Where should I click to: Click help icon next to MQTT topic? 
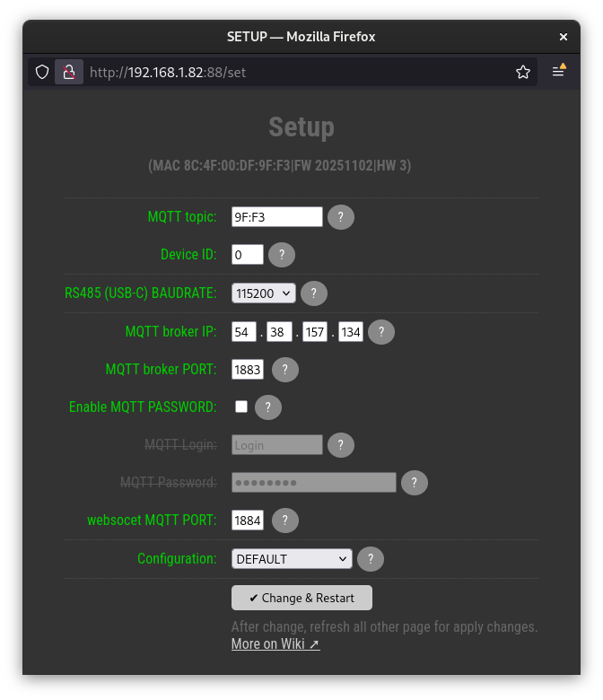tap(341, 217)
